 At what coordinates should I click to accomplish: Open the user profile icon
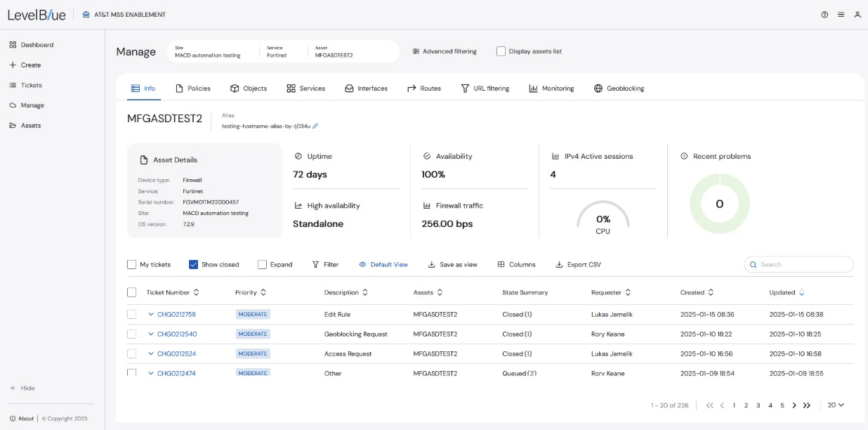pyautogui.click(x=857, y=15)
